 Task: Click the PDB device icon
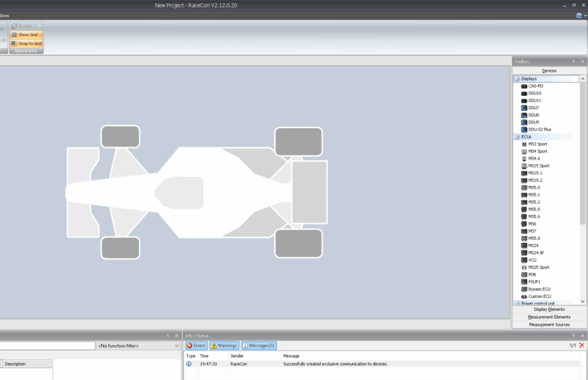(x=524, y=275)
